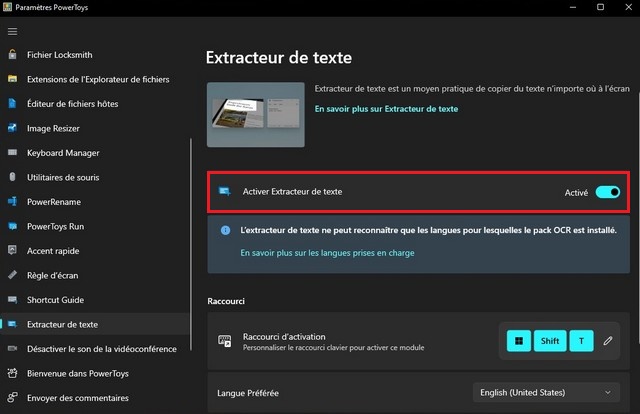Viewport: 640px width, 414px height.
Task: Click the Shortcut Guide icon
Action: tap(13, 300)
